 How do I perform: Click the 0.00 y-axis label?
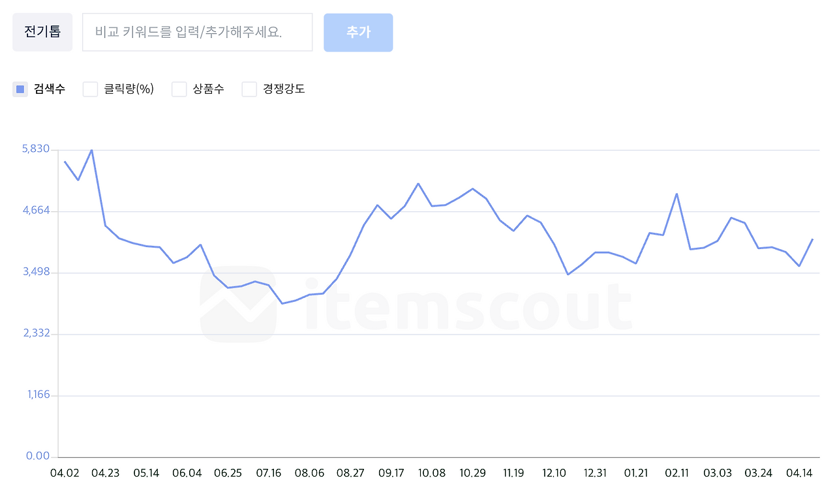(39, 456)
